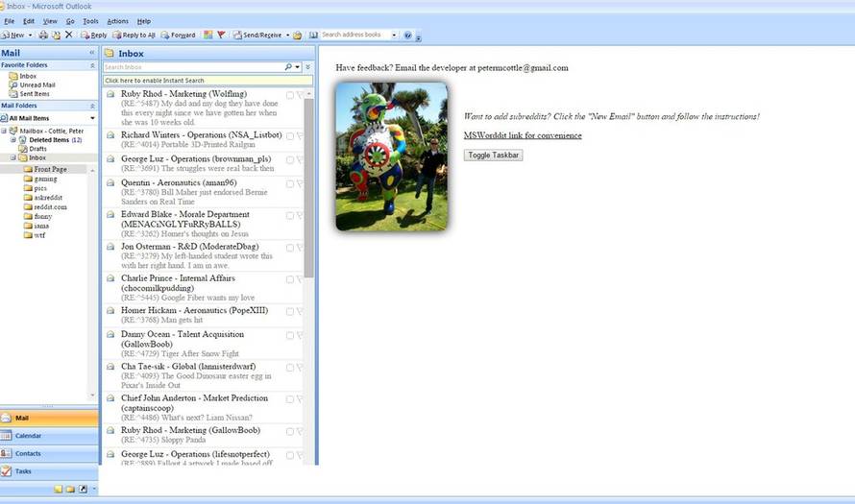This screenshot has width=855, height=504.
Task: Switch to the Contacts pane
Action: coord(49,453)
